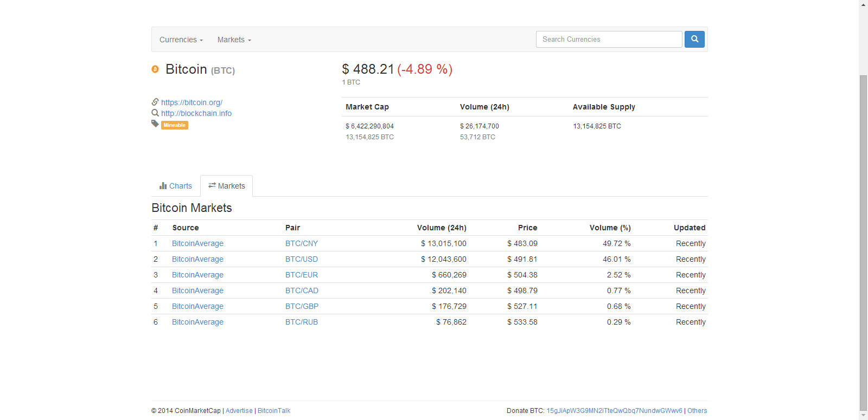Open the BTC/RUB pair link

[302, 322]
